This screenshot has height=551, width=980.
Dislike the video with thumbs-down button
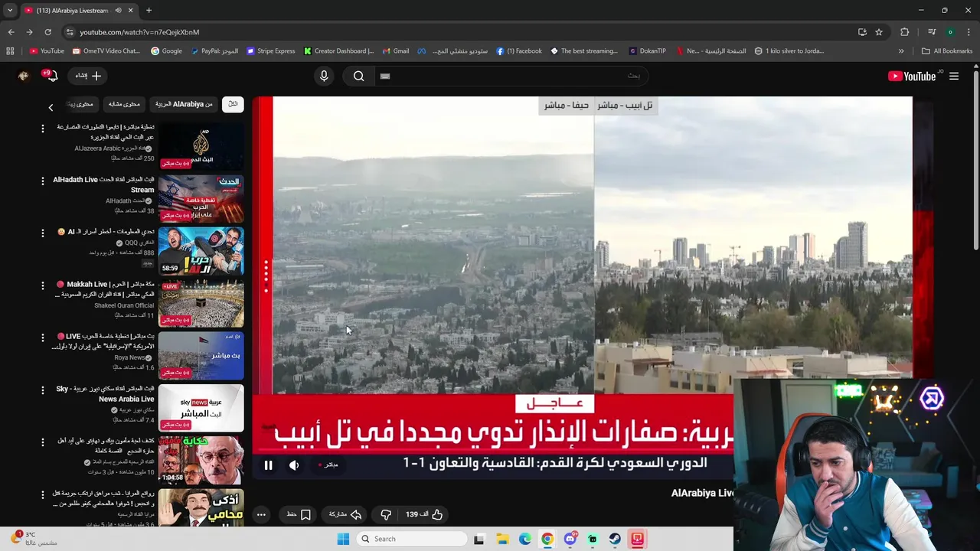pyautogui.click(x=386, y=514)
